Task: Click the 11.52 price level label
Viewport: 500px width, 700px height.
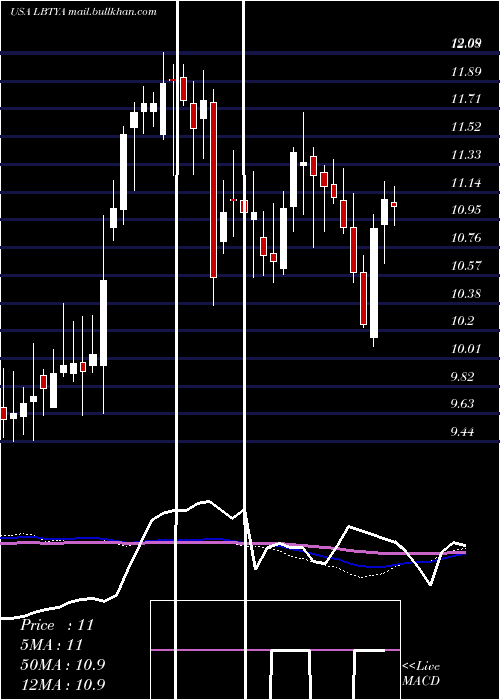Action: pos(466,127)
